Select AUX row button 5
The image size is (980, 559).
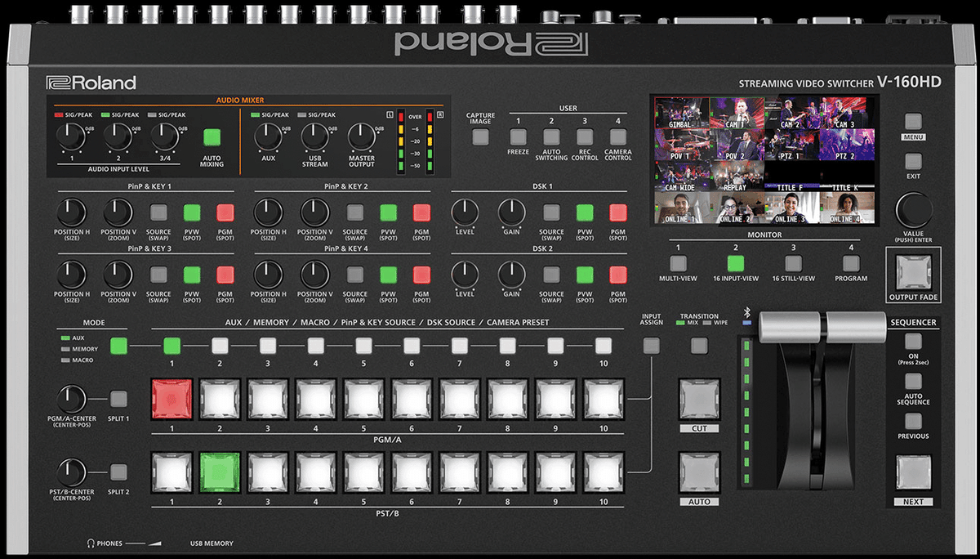363,345
